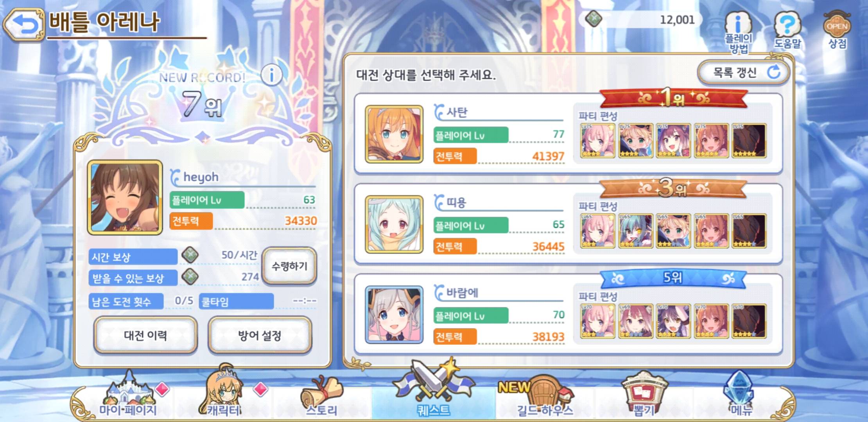The image size is (868, 422).
Task: Open the 플레이 방법 info icon
Action: [738, 32]
